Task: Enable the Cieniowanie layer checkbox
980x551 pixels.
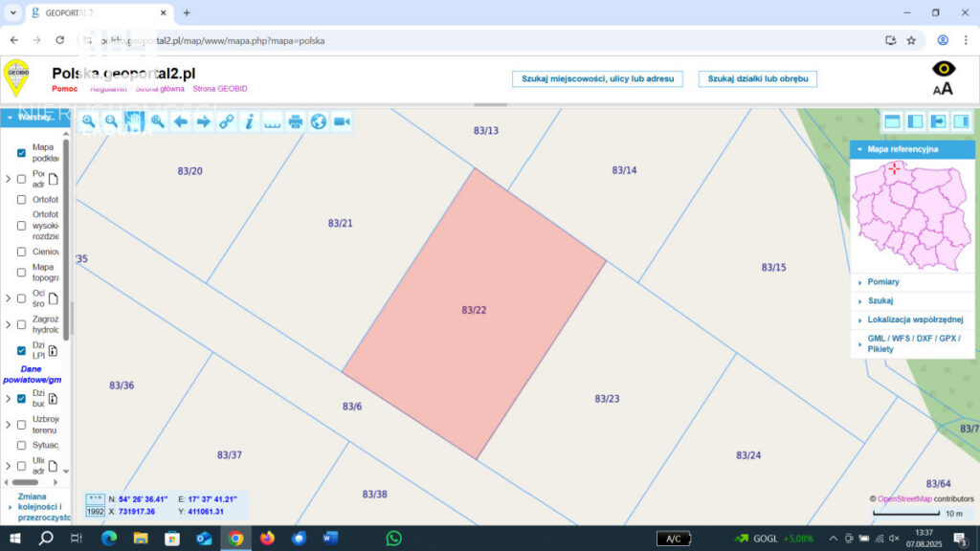Action: pyautogui.click(x=21, y=252)
